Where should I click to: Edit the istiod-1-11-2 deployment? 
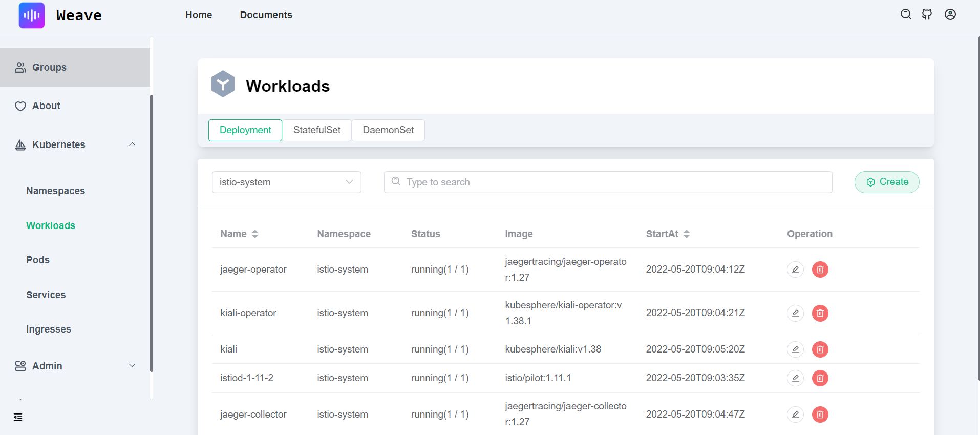tap(795, 378)
